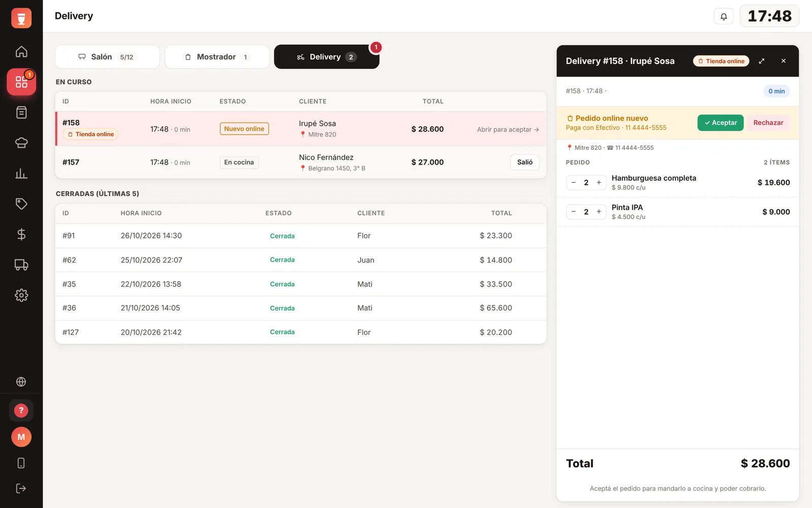Select the Delivery tab
812x508 pixels.
click(327, 57)
